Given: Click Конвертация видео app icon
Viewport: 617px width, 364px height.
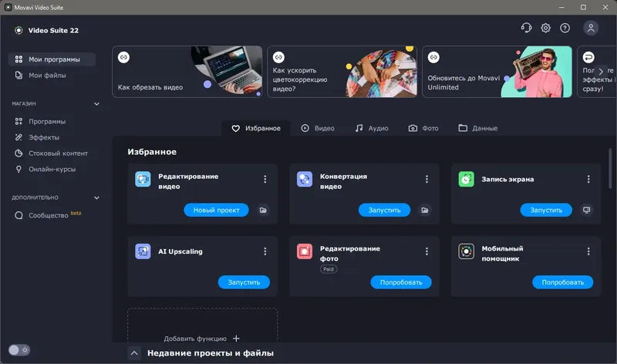Looking at the screenshot, I should click(x=305, y=179).
